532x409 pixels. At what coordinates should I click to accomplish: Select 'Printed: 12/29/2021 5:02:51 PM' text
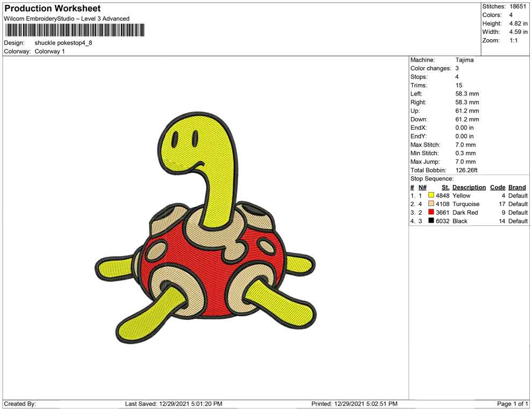355,404
